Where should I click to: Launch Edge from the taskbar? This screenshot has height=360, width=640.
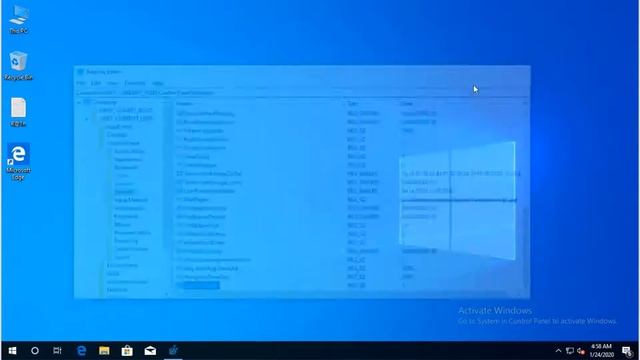click(x=82, y=351)
